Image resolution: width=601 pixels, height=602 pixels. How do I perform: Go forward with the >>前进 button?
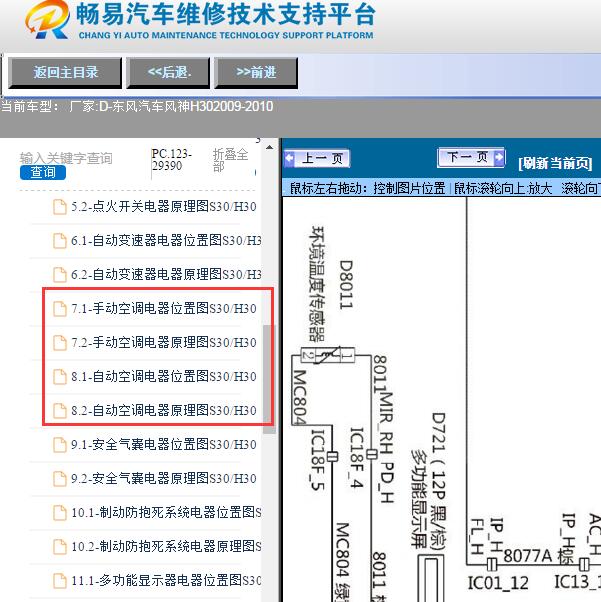256,73
